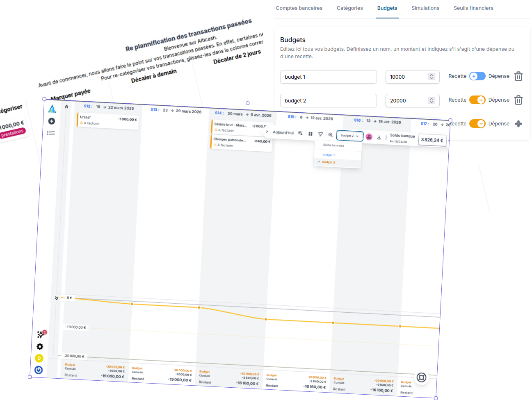Screen dimensions: 532x400
Task: Click the dark round plus icon in sidebar
Action: pyautogui.click(x=52, y=121)
